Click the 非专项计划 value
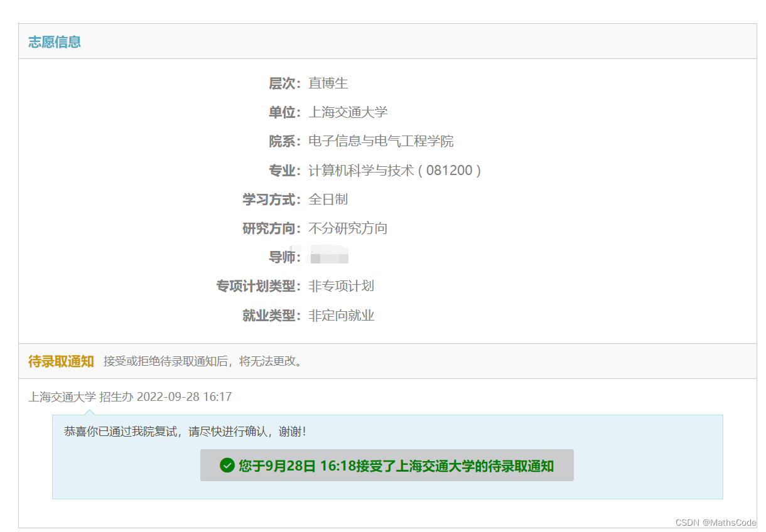The height and width of the screenshot is (532, 766). (x=342, y=286)
